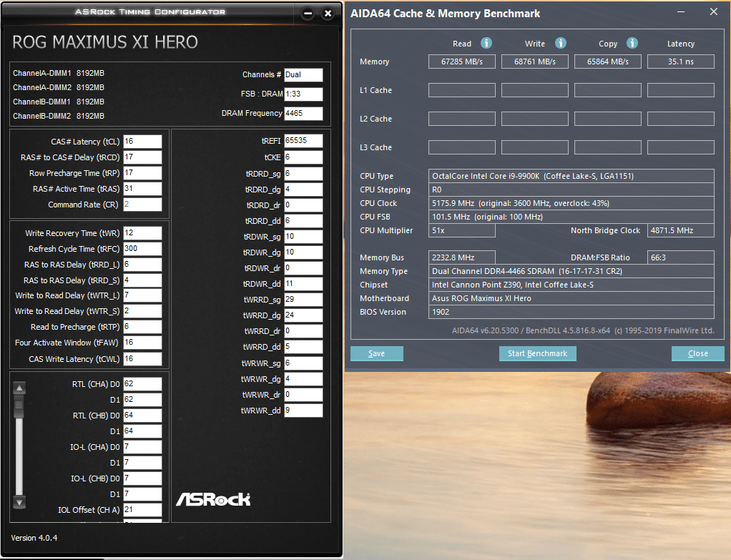This screenshot has height=560, width=731.
Task: Click the Copy info icon in AIDA64
Action: (632, 43)
